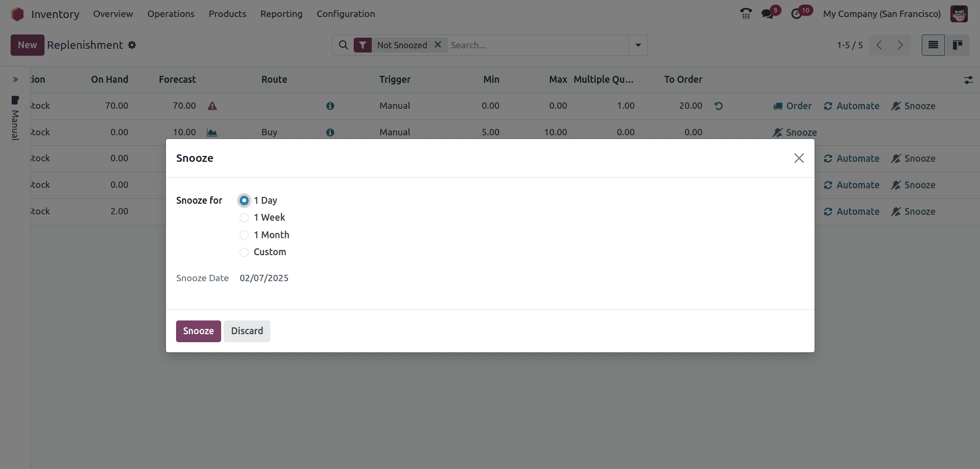The image size is (980, 469).
Task: Click the reset icon beside 20.00 To Order
Action: pos(719,106)
